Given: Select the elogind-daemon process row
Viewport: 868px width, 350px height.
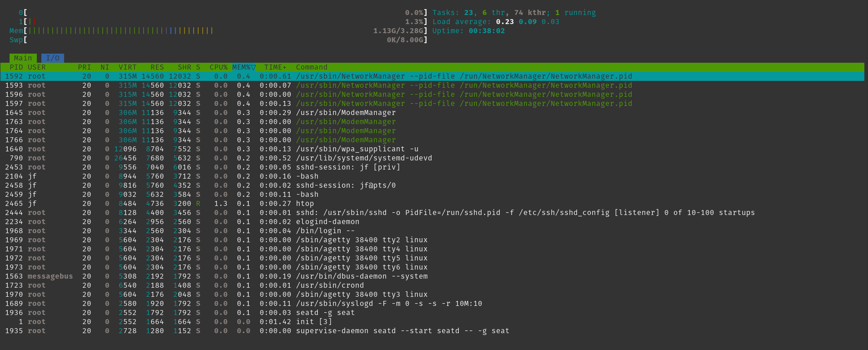Looking at the screenshot, I should point(327,222).
